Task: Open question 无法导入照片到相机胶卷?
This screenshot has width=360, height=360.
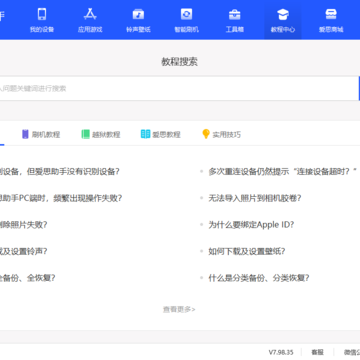Action: pyautogui.click(x=255, y=198)
